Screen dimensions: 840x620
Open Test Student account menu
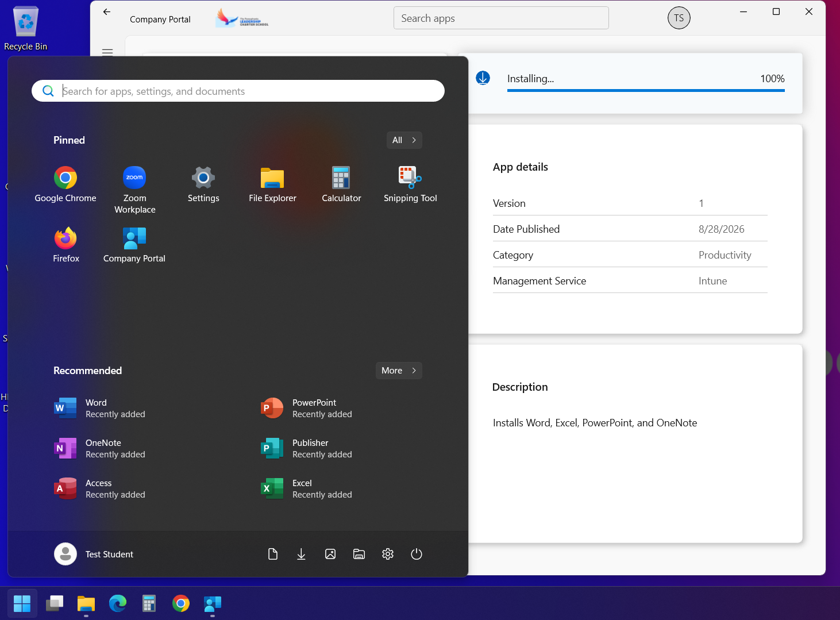click(x=94, y=554)
